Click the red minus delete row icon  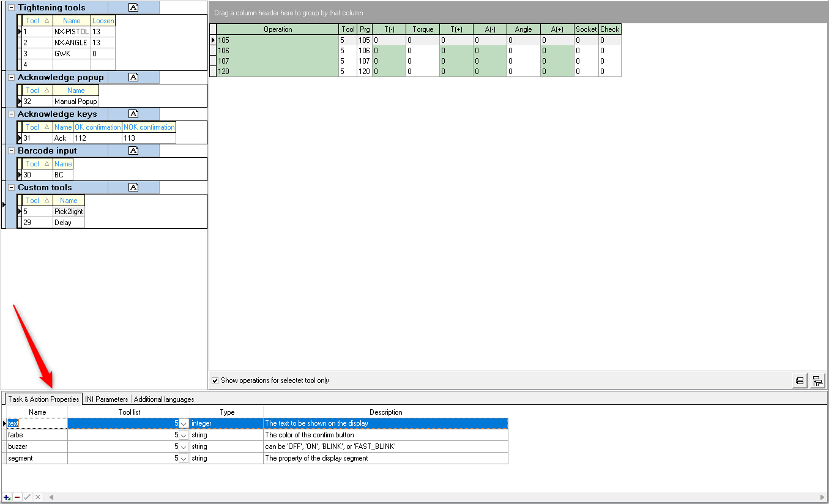pyautogui.click(x=17, y=497)
